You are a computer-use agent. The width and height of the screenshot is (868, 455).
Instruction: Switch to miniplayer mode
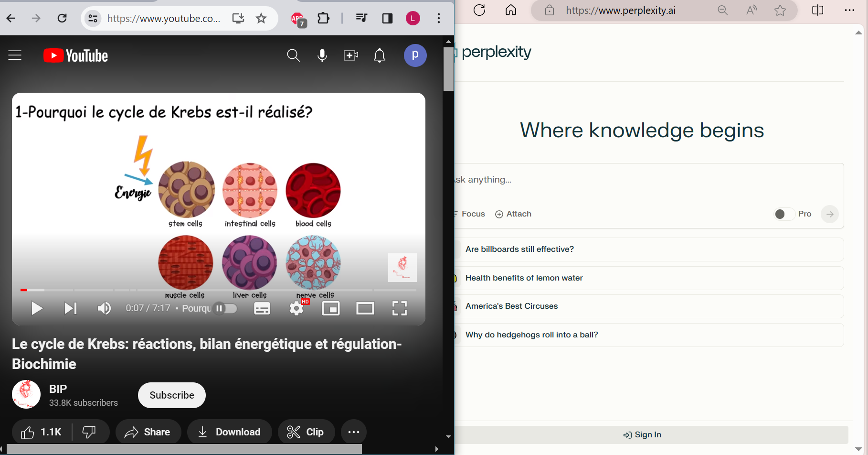coord(331,308)
